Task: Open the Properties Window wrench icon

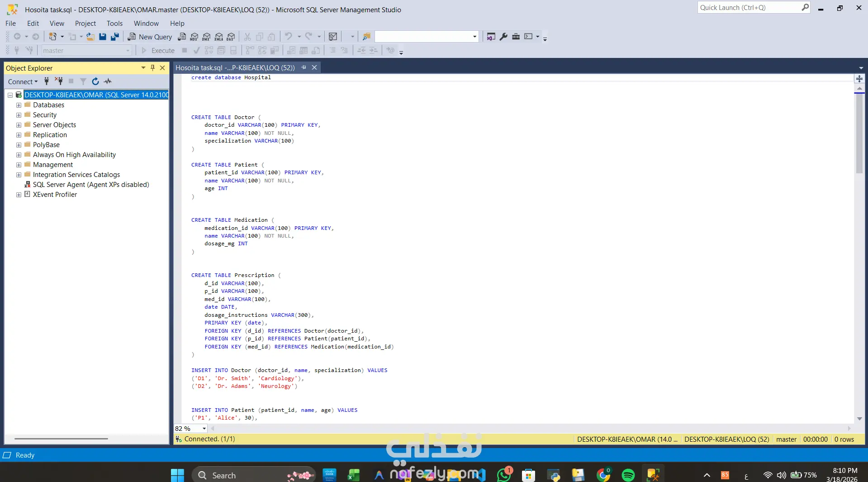Action: tap(503, 37)
